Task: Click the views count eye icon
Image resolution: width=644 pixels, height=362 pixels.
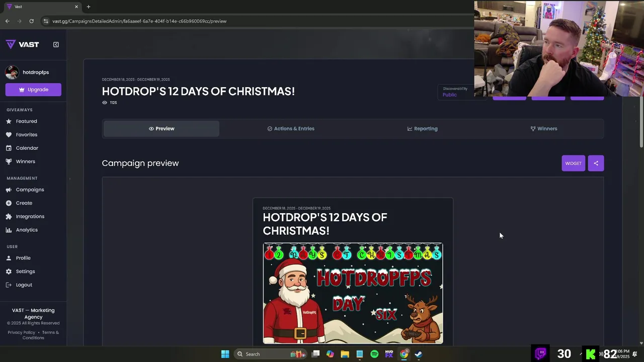Action: click(105, 103)
